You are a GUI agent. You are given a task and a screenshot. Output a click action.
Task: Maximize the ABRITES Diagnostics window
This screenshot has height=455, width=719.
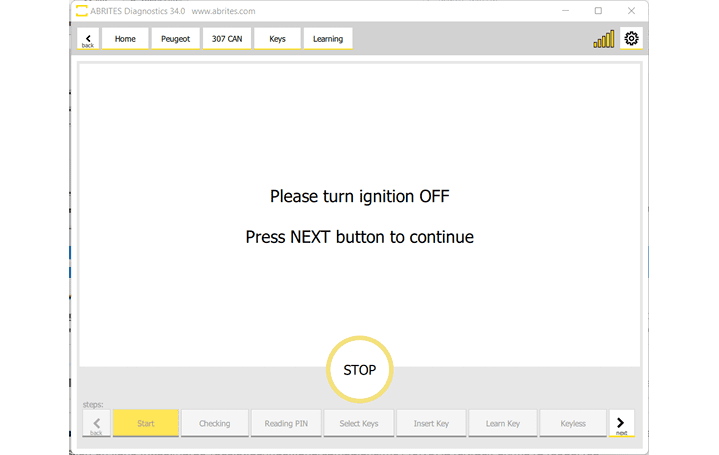pyautogui.click(x=598, y=11)
